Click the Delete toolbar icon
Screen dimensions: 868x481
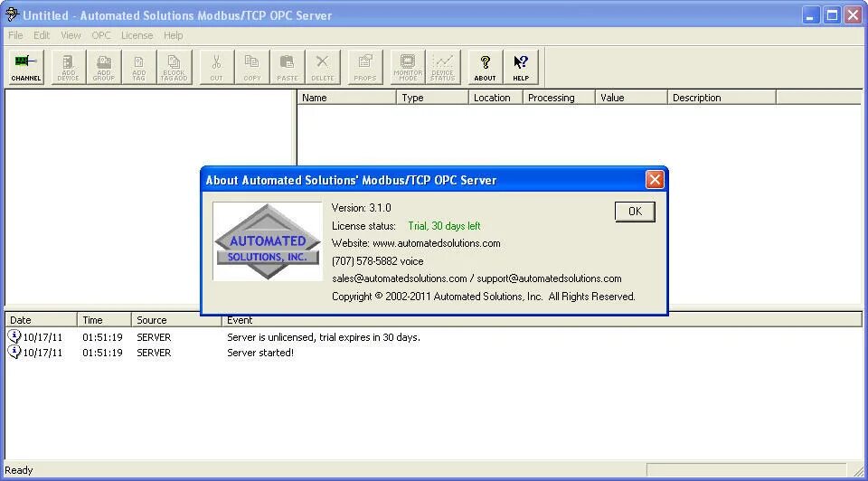323,67
